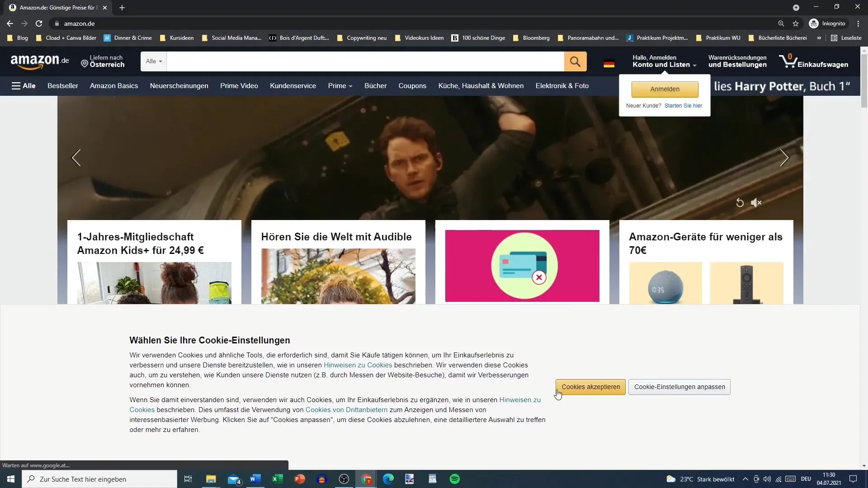Click the Amazon.de logo
Viewport: 868px width, 488px height.
pyautogui.click(x=39, y=61)
